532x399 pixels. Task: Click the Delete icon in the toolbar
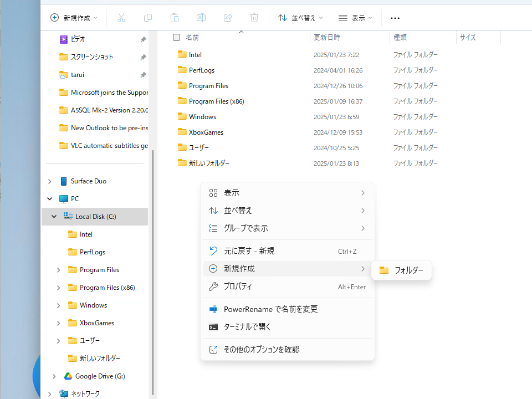point(254,18)
